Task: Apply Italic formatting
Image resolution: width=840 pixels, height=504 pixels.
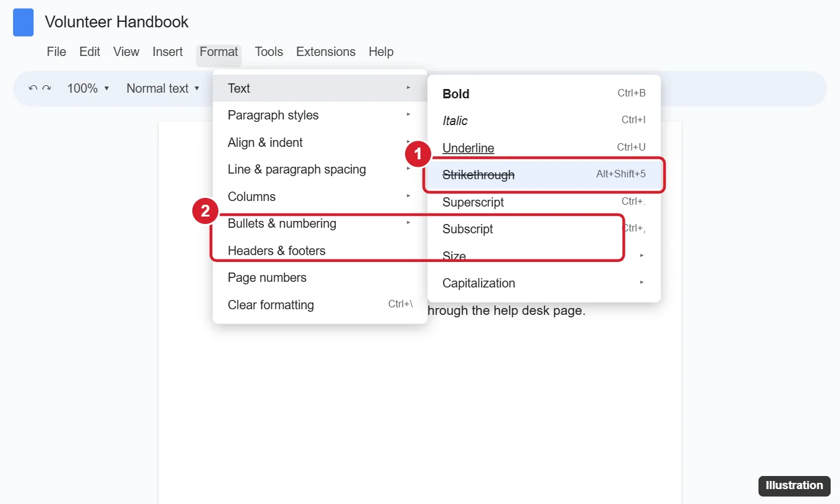Action: tap(544, 121)
